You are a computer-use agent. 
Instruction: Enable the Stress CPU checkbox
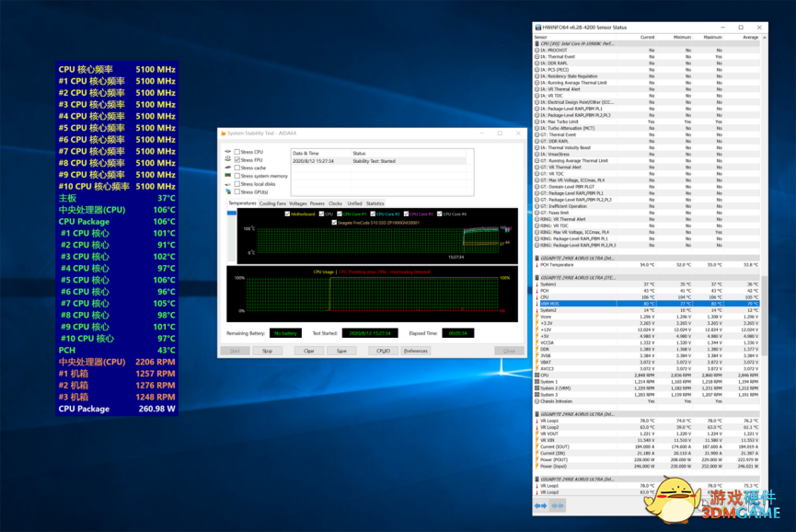pos(237,152)
